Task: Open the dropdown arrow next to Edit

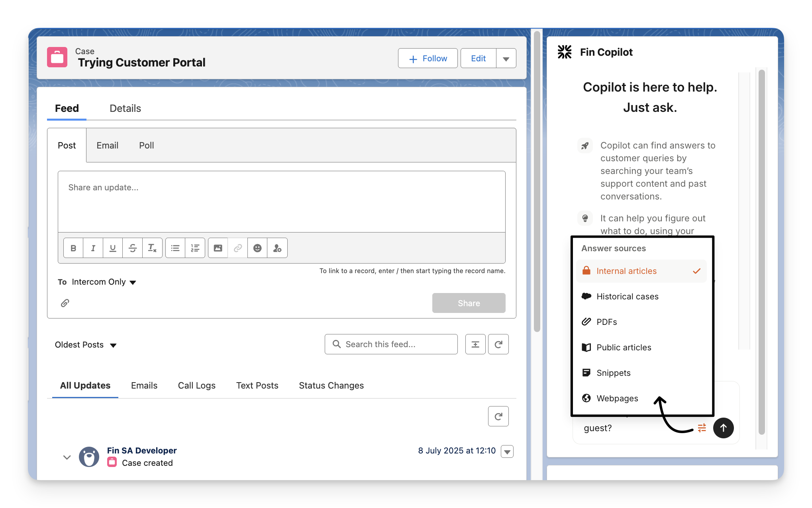Action: 506,59
